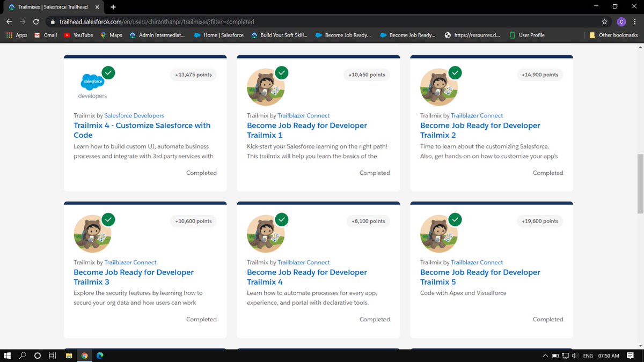Open the first Become Job Ready... bookmark
Screen dimensions: 644x362
[343, 35]
